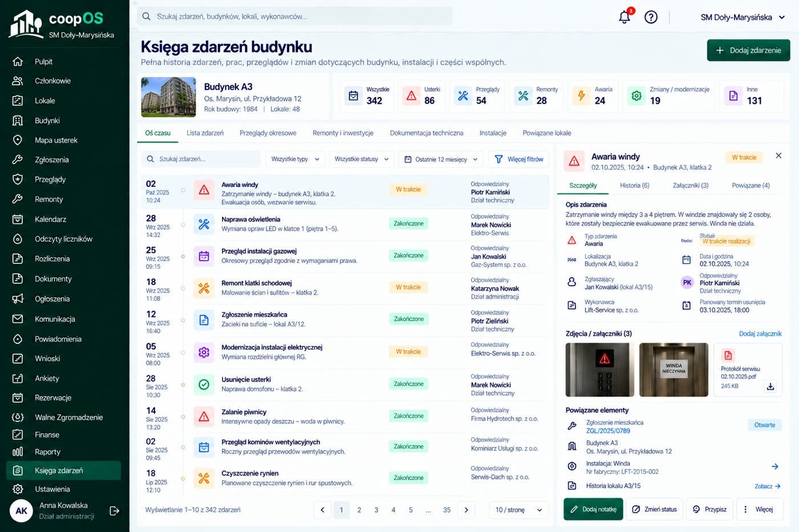
Task: Select the Historia (6) tab
Action: coord(635,185)
